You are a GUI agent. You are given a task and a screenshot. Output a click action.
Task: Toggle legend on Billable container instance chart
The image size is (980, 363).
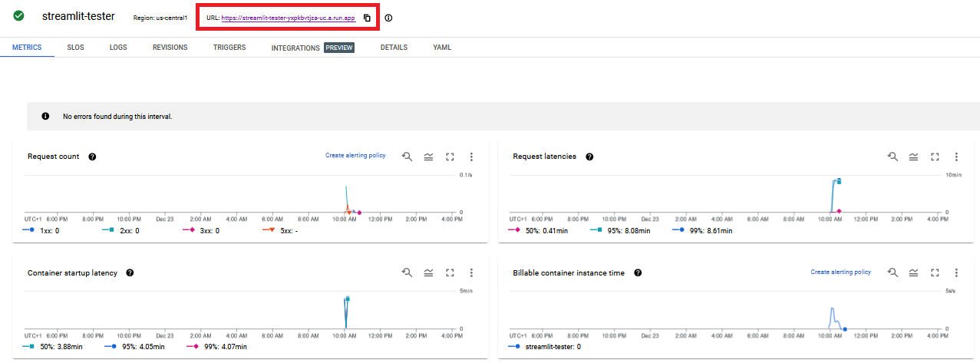point(914,272)
